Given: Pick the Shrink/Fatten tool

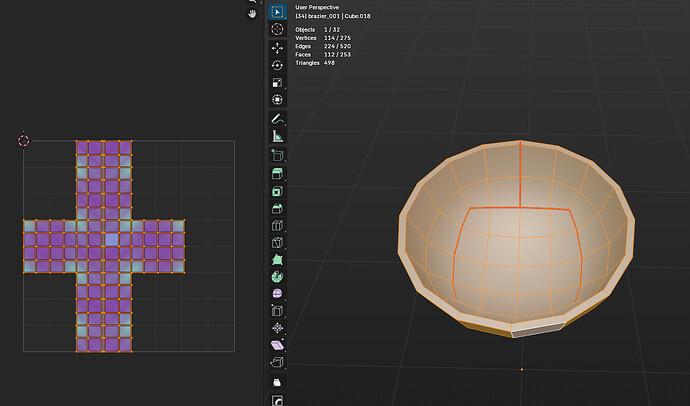Looking at the screenshot, I should tap(277, 328).
